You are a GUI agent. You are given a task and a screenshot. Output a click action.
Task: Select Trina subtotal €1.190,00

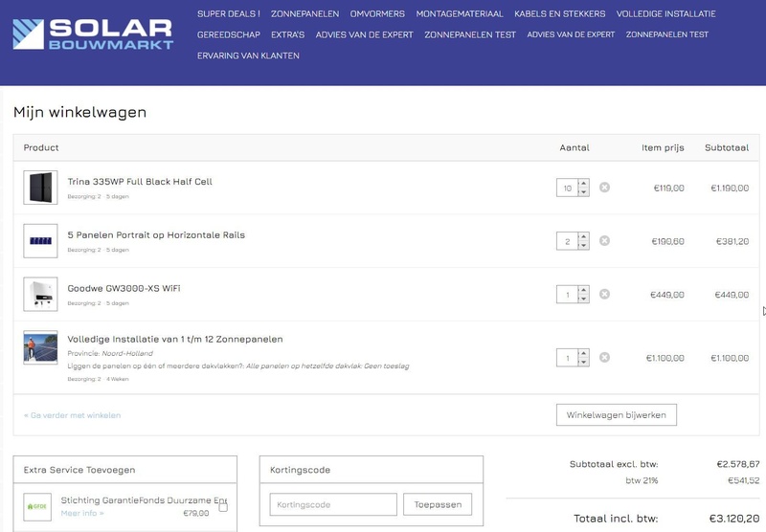(x=730, y=188)
